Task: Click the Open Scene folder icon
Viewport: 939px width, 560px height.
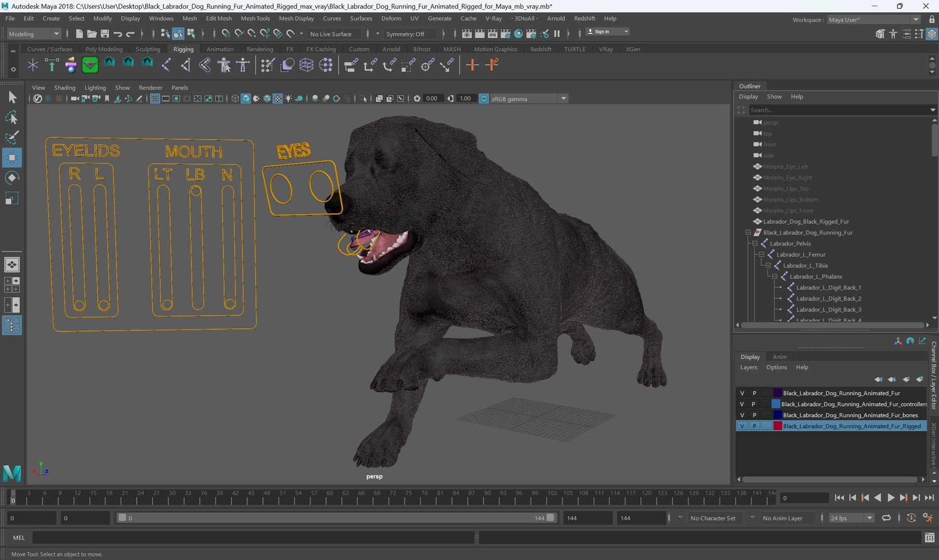Action: [x=92, y=34]
